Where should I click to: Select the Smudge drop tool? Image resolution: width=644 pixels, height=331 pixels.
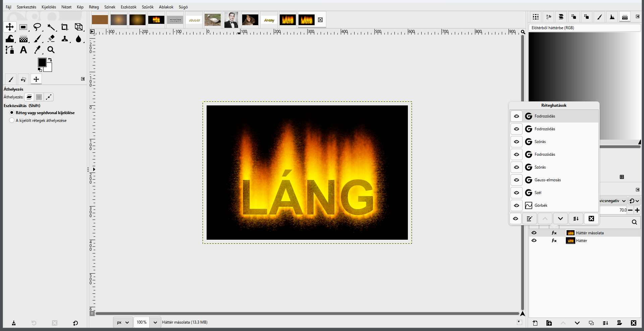[x=78, y=39]
